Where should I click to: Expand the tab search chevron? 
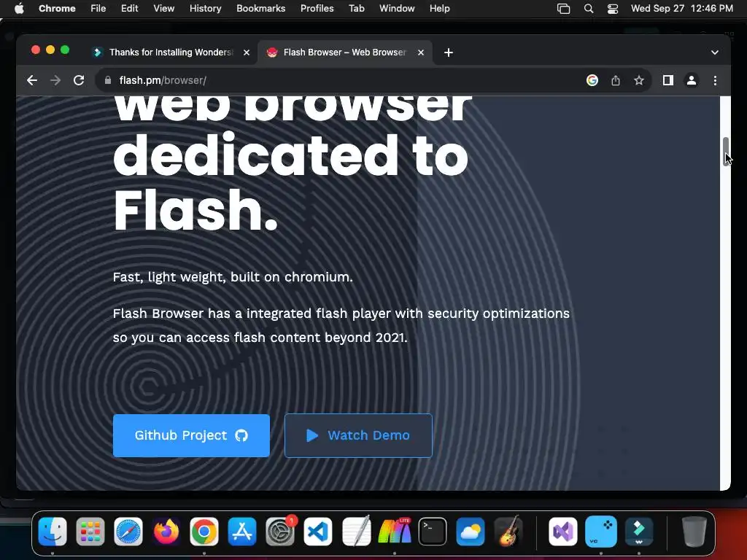[715, 52]
